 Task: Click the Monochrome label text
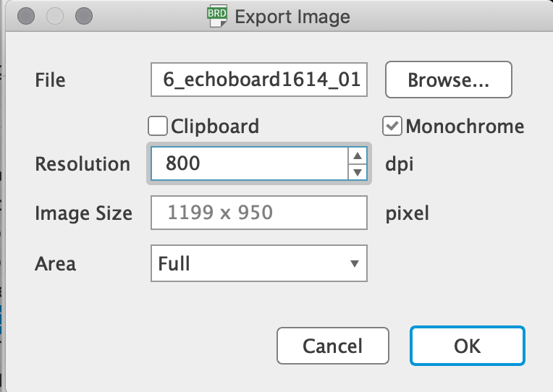[x=465, y=126]
